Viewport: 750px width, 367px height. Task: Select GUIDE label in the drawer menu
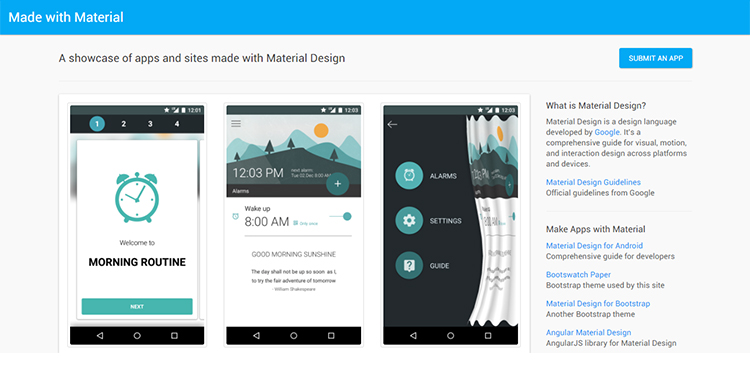click(440, 266)
